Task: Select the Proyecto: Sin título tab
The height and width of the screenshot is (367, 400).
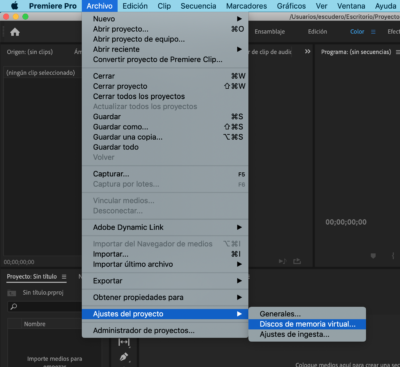Action: coord(32,277)
